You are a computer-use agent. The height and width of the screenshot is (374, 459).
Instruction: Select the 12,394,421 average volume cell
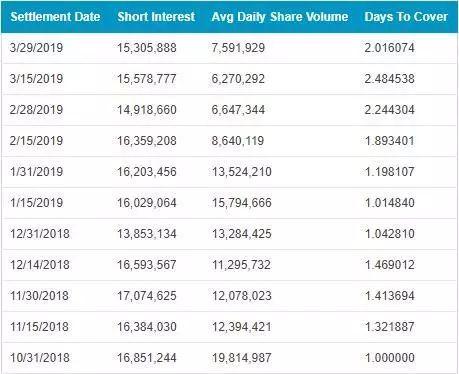(x=242, y=327)
